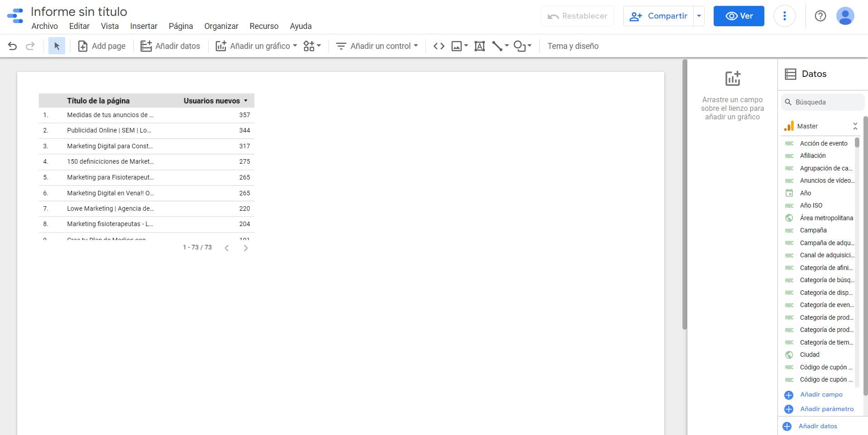This screenshot has width=868, height=435.
Task: Insert a shape element
Action: click(519, 46)
